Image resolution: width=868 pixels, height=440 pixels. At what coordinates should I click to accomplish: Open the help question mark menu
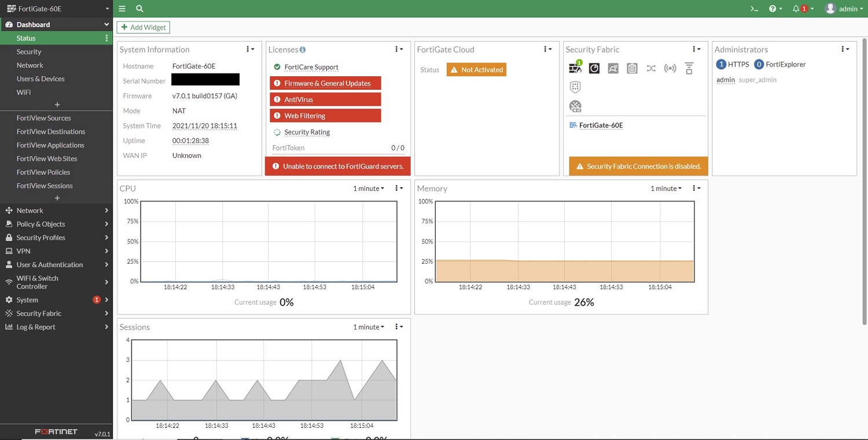point(775,9)
